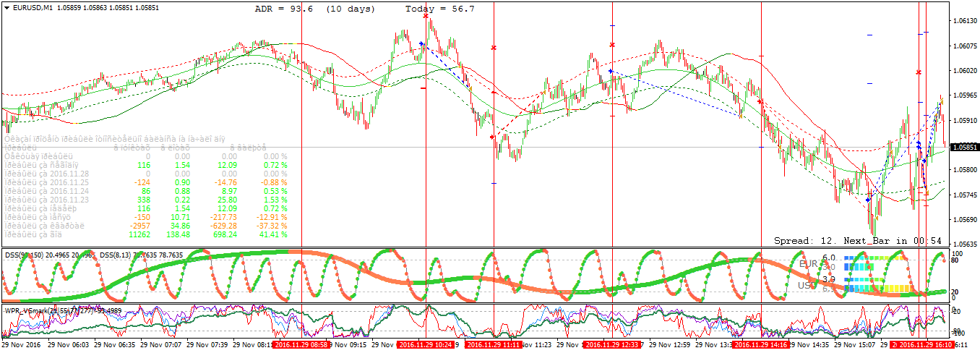Click the 41.41 % value in profit table
Viewport: 980px width, 353px height.
click(273, 234)
